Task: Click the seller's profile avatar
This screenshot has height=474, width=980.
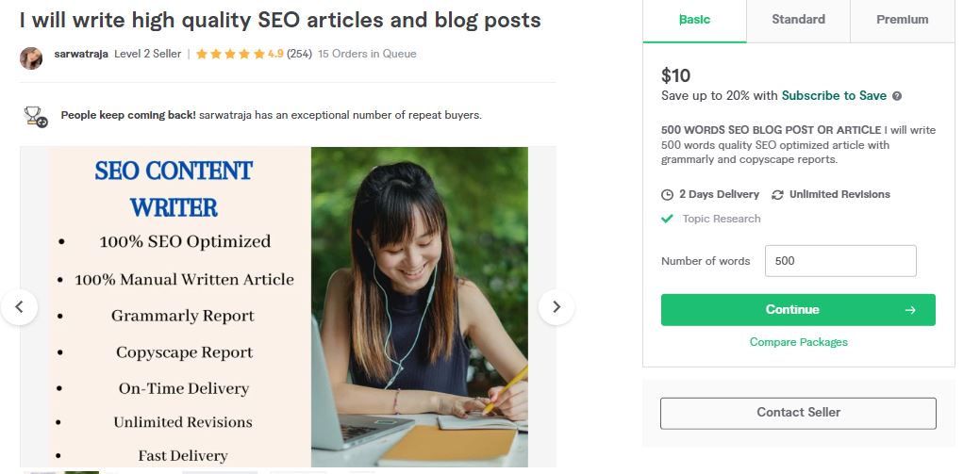Action: point(31,57)
